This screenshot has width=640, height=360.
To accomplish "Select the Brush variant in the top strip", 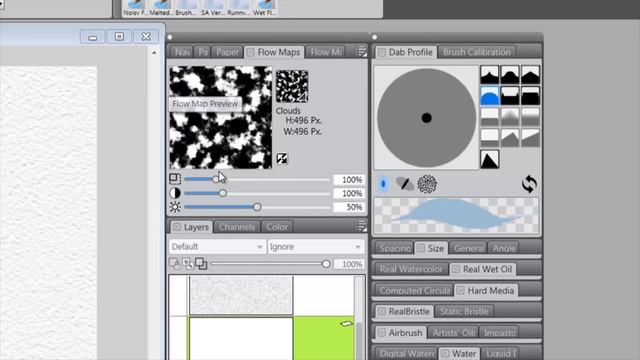I will [x=186, y=8].
